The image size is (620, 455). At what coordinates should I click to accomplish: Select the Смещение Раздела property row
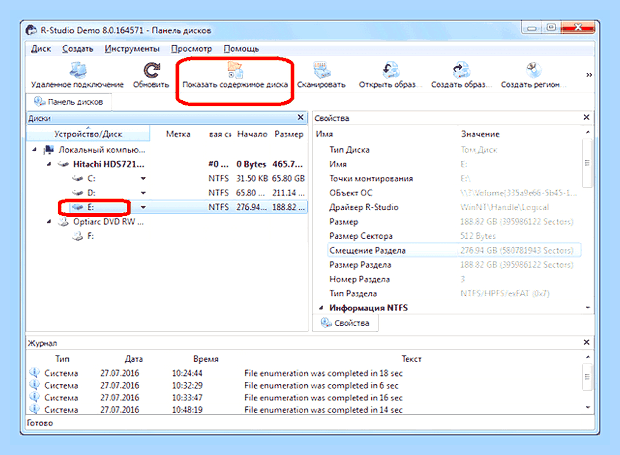click(x=454, y=251)
